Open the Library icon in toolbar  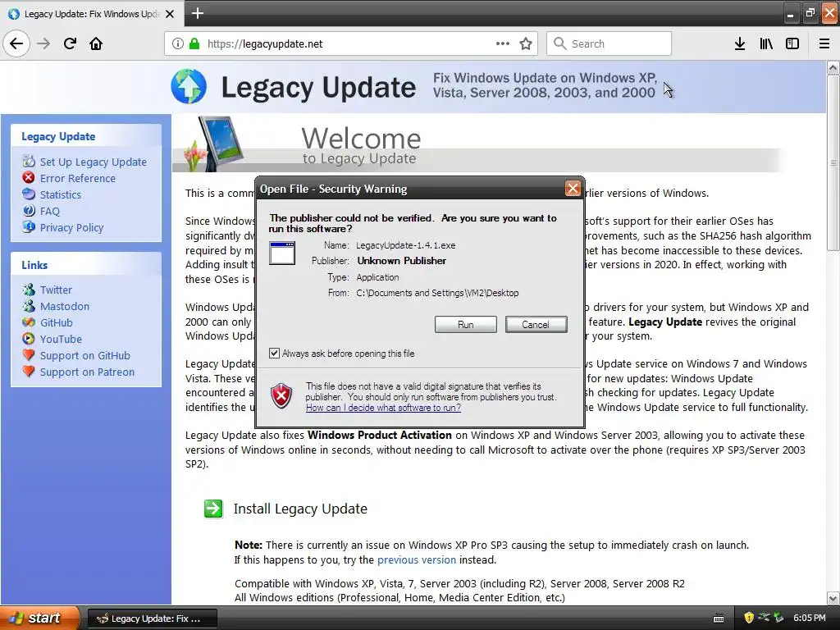click(x=766, y=43)
